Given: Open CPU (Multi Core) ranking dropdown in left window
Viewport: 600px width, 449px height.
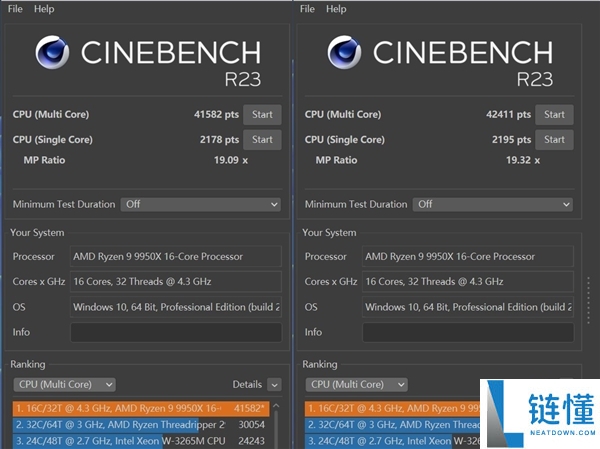Looking at the screenshot, I should tap(64, 384).
